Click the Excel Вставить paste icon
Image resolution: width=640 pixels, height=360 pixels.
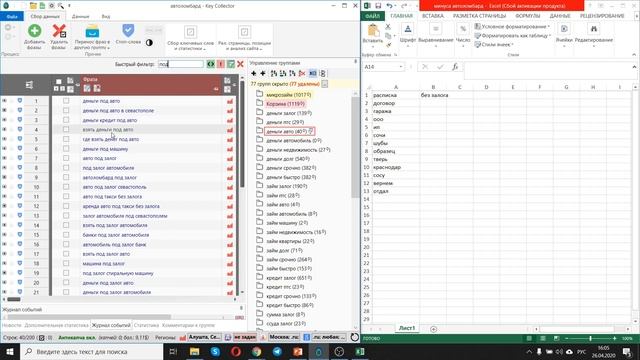(373, 30)
